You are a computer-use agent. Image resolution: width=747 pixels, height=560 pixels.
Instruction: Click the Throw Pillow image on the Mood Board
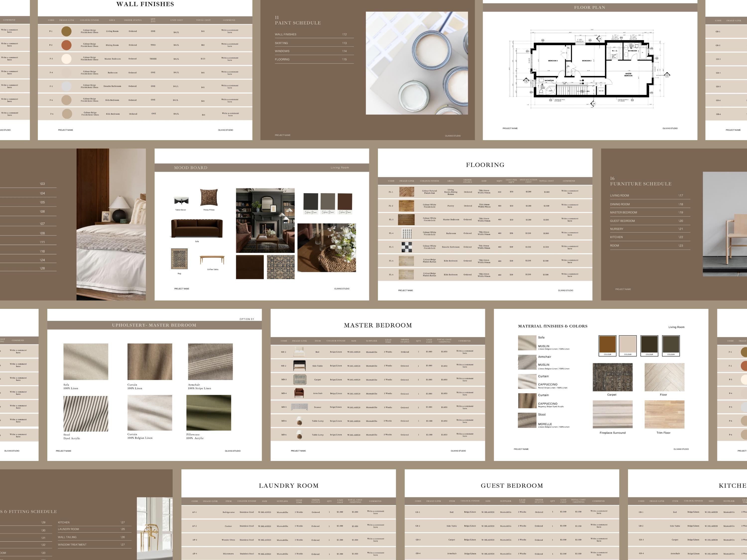click(209, 197)
